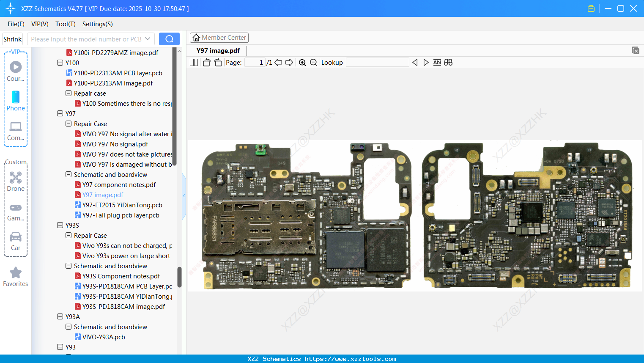Screen dimensions: 644x363
Task: Click inside the Lookup text field
Action: 378,62
